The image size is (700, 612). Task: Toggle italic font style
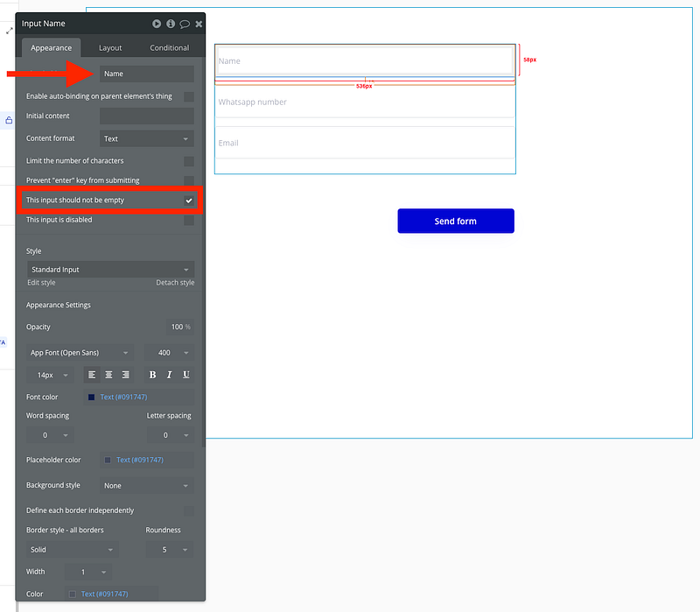tap(169, 375)
